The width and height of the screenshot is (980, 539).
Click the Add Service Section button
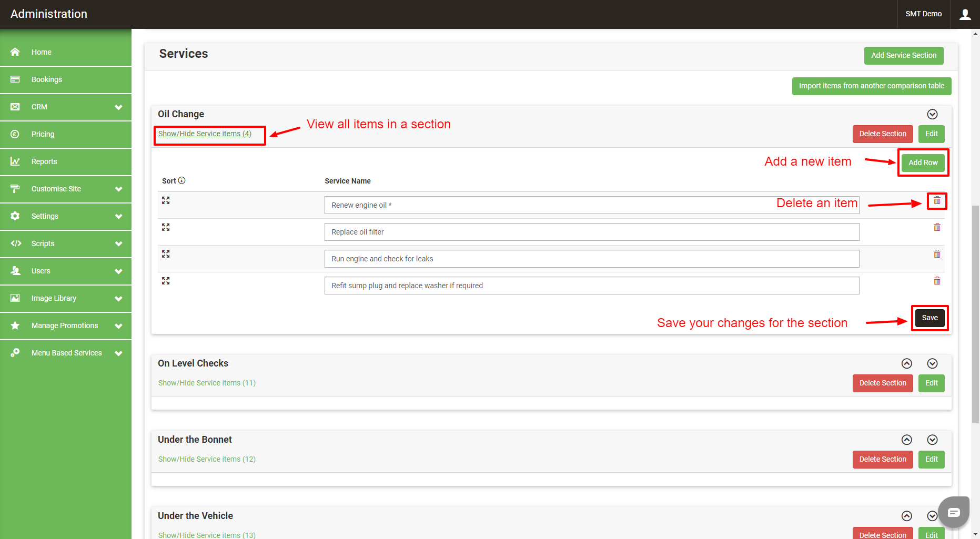click(904, 56)
